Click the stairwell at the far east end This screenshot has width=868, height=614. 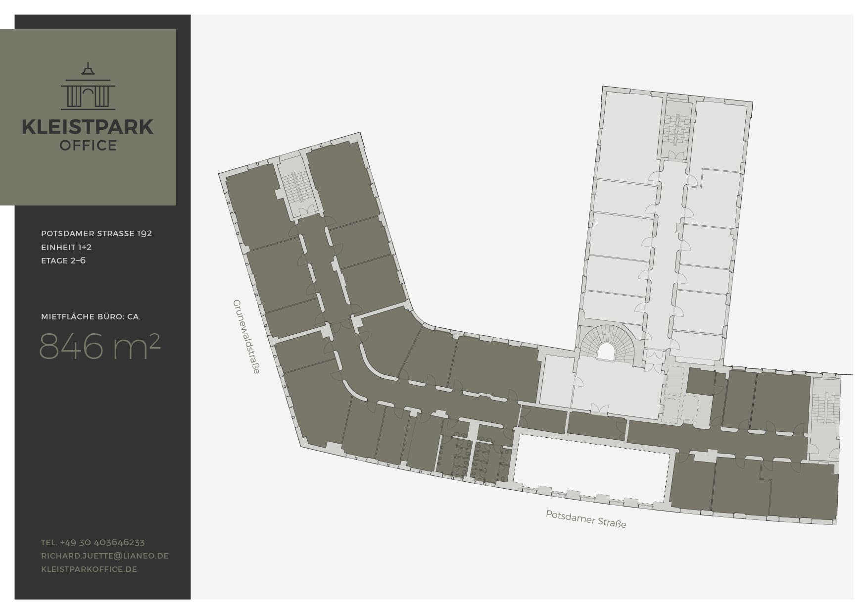click(825, 409)
